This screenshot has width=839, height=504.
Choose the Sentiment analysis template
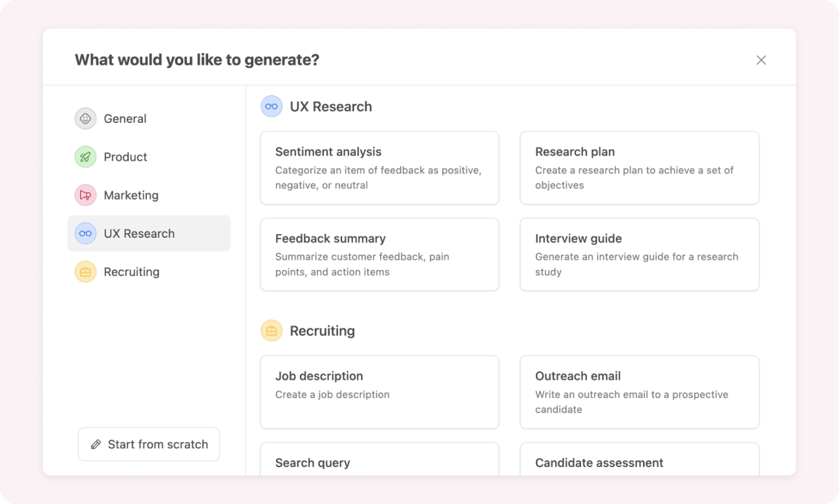pos(379,168)
